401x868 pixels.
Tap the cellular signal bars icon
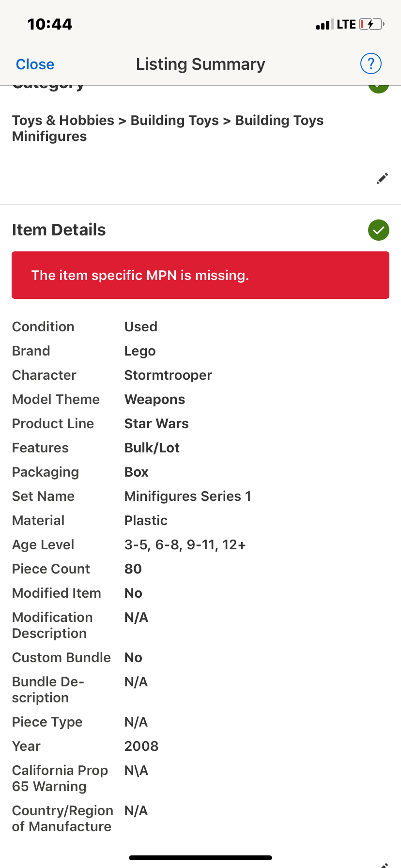point(323,24)
